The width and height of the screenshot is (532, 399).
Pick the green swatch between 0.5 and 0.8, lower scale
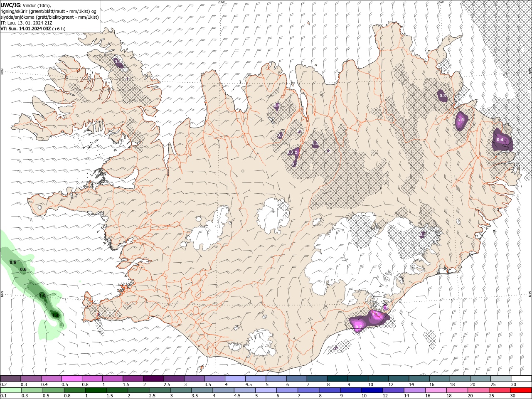53,390
